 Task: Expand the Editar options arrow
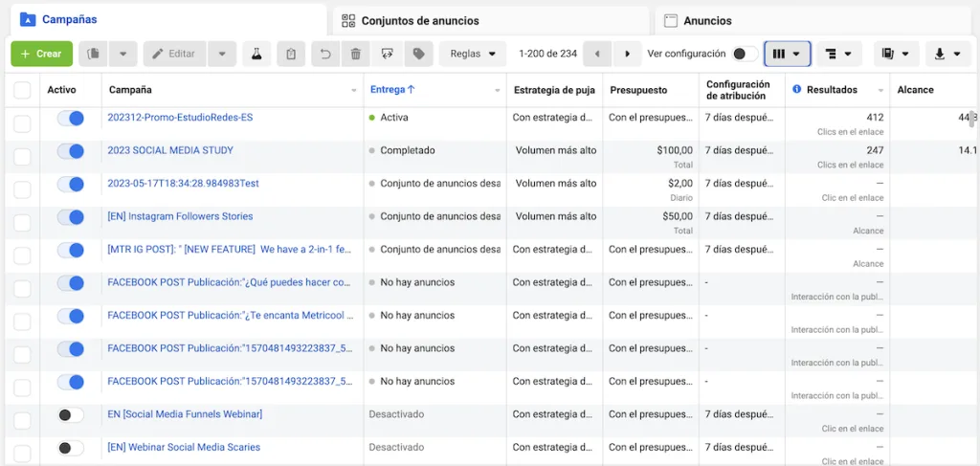(x=222, y=54)
